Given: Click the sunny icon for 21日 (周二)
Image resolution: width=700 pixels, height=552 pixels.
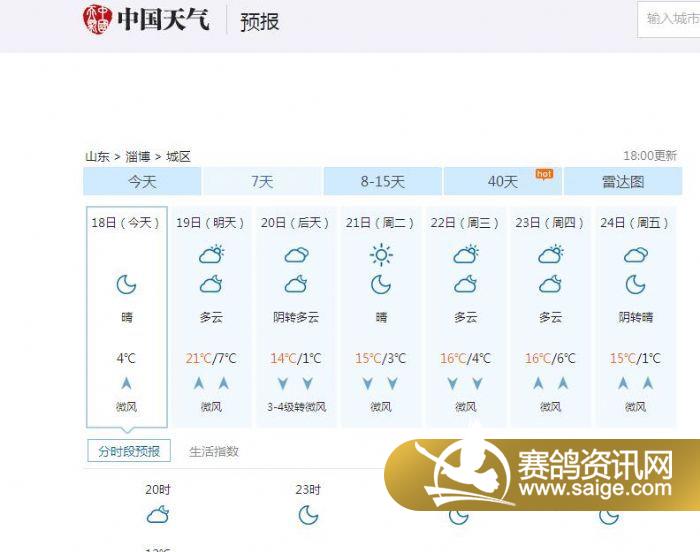Looking at the screenshot, I should (381, 255).
